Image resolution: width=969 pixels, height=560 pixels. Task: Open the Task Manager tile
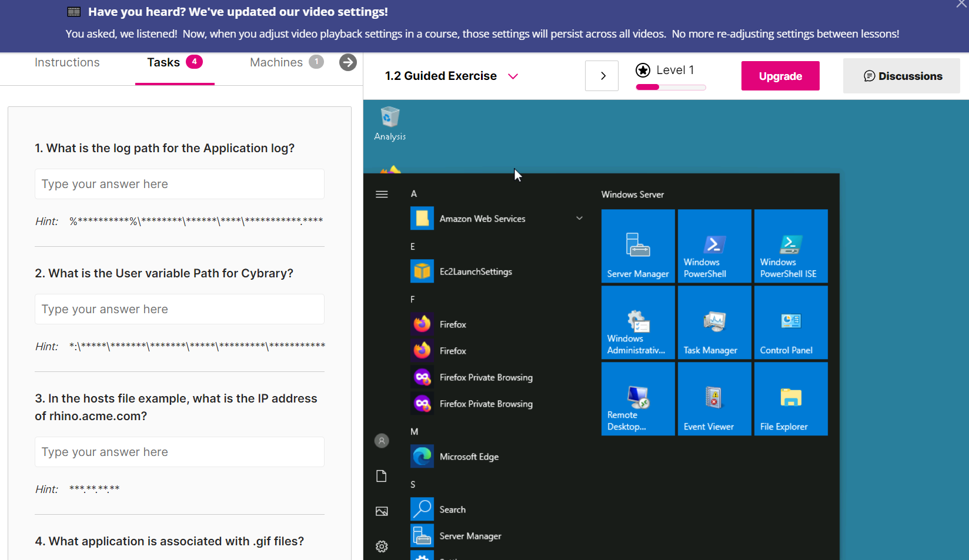[x=714, y=323]
